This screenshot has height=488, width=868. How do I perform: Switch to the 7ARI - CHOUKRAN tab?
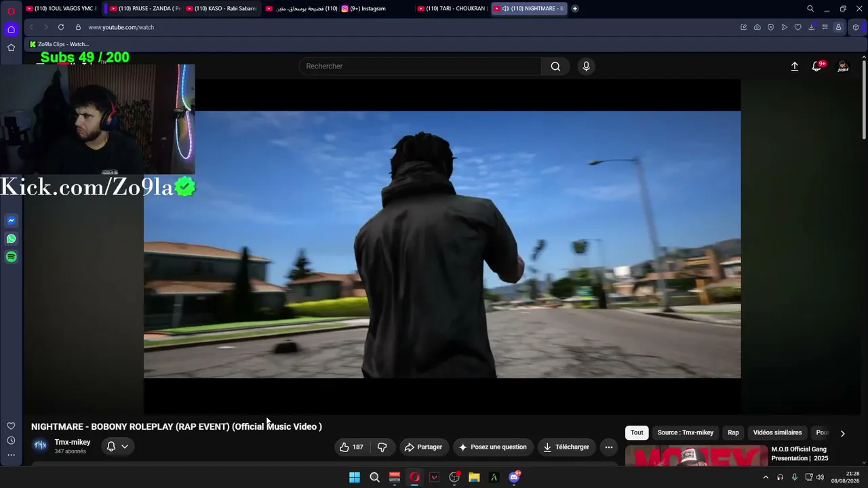[x=452, y=9]
